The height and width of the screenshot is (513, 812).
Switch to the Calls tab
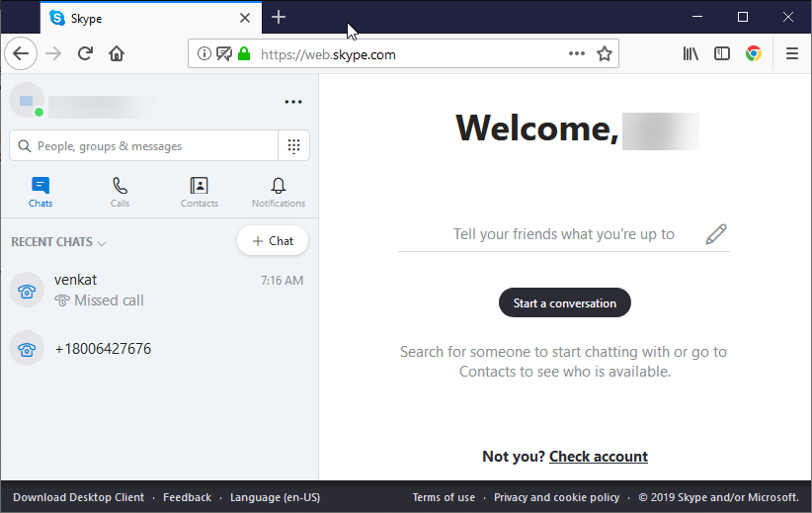(x=120, y=192)
